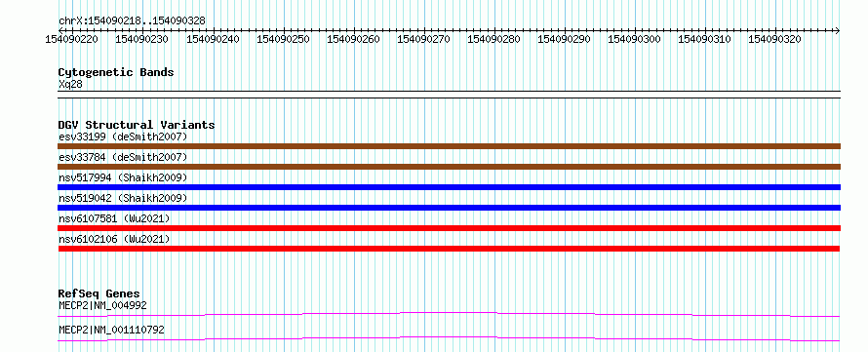
Task: Open variant label esv33784 (deSmith2007)
Action: (123, 157)
